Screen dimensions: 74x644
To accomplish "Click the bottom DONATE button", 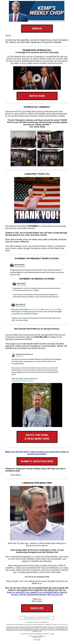I will click(x=37, y=608).
